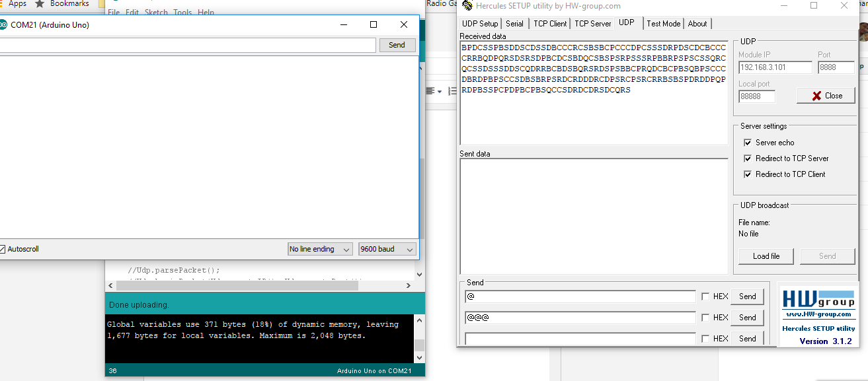Toggle Server echo checkbox
Screen dimensions: 868x381
[x=748, y=143]
